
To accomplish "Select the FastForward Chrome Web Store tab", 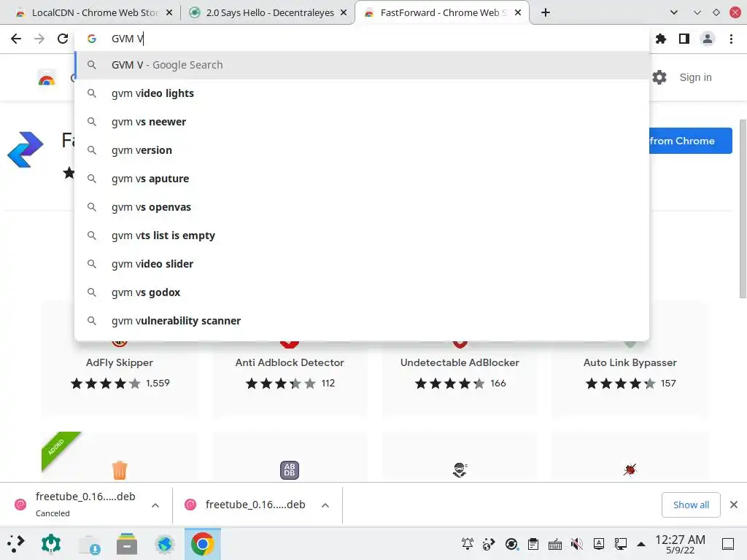I will [x=441, y=13].
